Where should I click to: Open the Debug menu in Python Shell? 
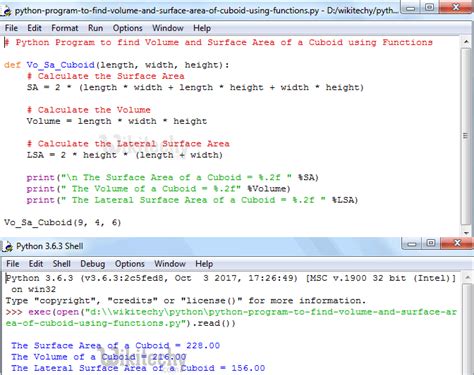click(93, 264)
